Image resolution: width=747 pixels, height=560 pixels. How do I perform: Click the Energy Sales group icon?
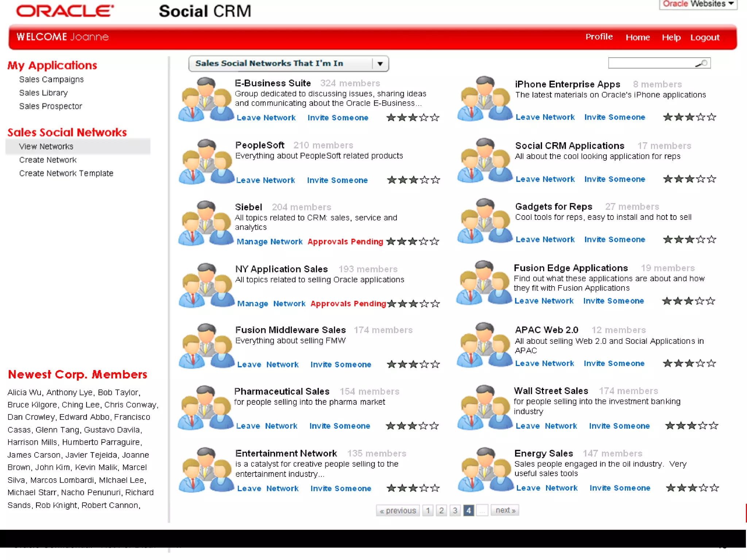[485, 470]
